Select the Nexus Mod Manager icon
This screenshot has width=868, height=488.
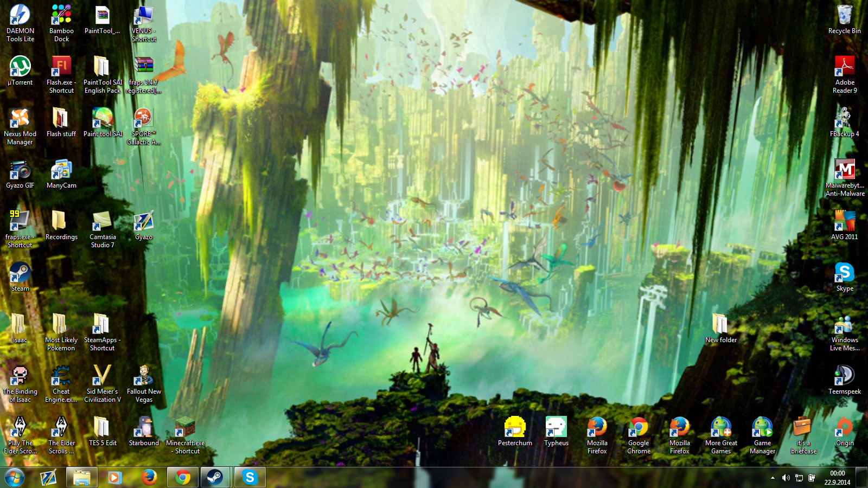tap(20, 127)
